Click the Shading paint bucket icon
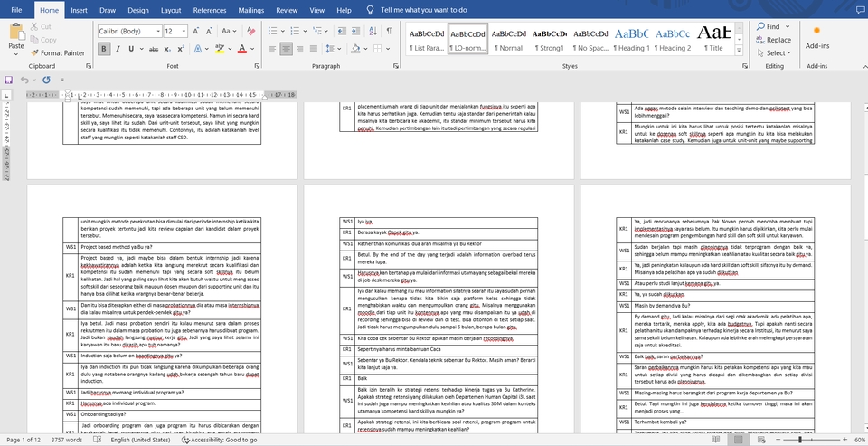Image resolution: width=868 pixels, height=446 pixels. (x=355, y=50)
